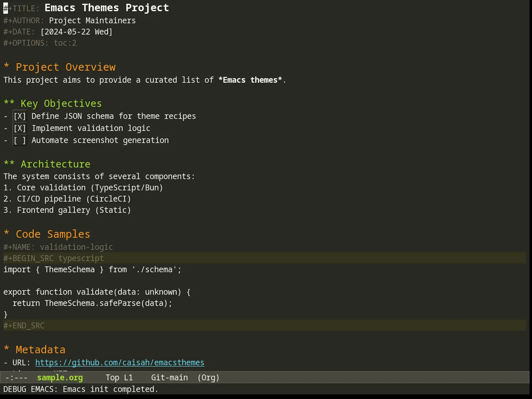Fold the BEGIN_SRC typescript block line
Screen dimensions: 532x399
(265, 258)
